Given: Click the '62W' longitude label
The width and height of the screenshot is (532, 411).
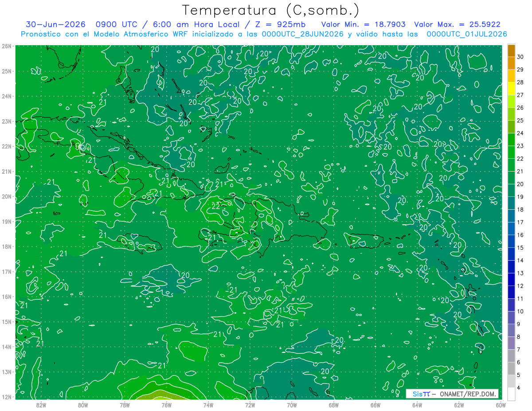Looking at the screenshot, I should pos(459,405).
